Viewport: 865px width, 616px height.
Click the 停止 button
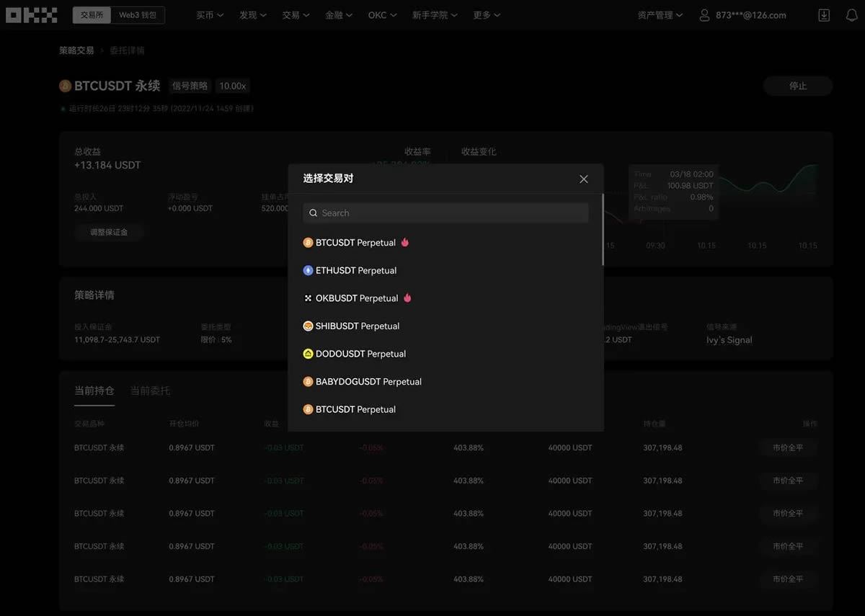pyautogui.click(x=798, y=86)
